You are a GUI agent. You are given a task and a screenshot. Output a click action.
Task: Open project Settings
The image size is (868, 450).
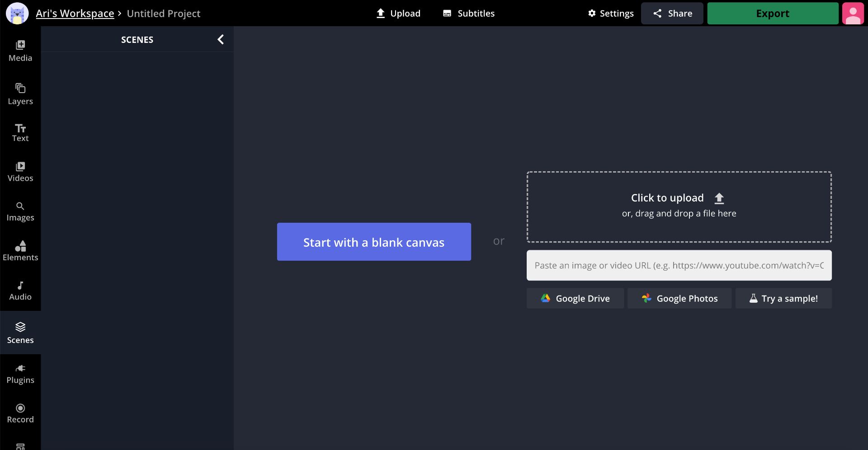click(x=611, y=14)
